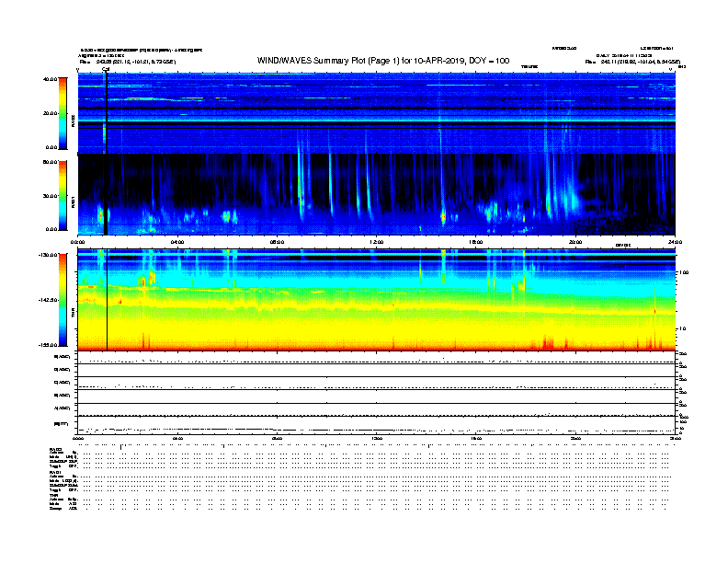Click the 20.00 label on RAD2 scale
The width and height of the screenshot is (728, 563).
(50, 113)
